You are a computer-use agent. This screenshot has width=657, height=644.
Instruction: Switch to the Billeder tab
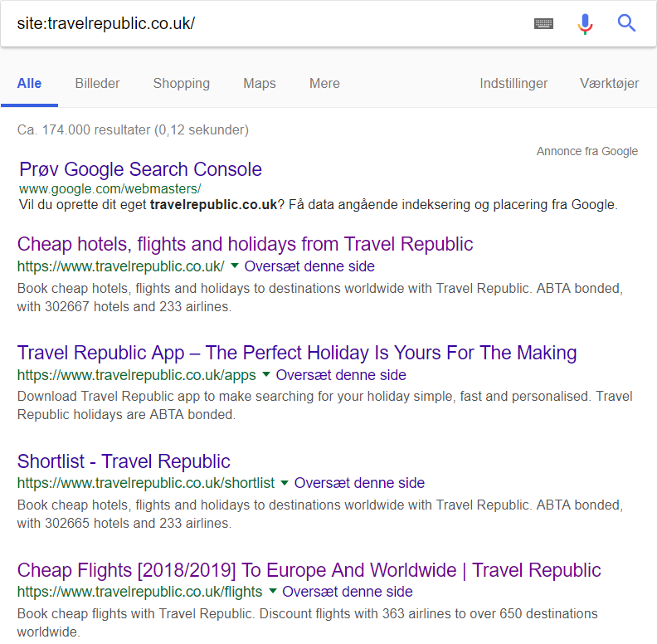coord(97,84)
